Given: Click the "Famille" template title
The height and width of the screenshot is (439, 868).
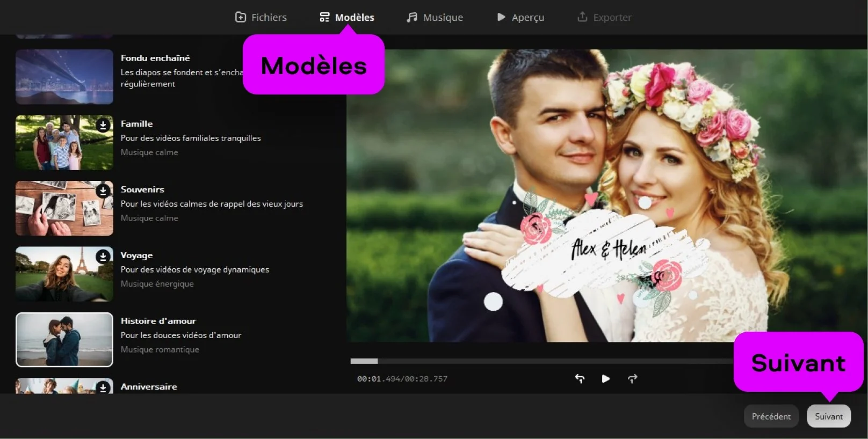Looking at the screenshot, I should tap(136, 123).
